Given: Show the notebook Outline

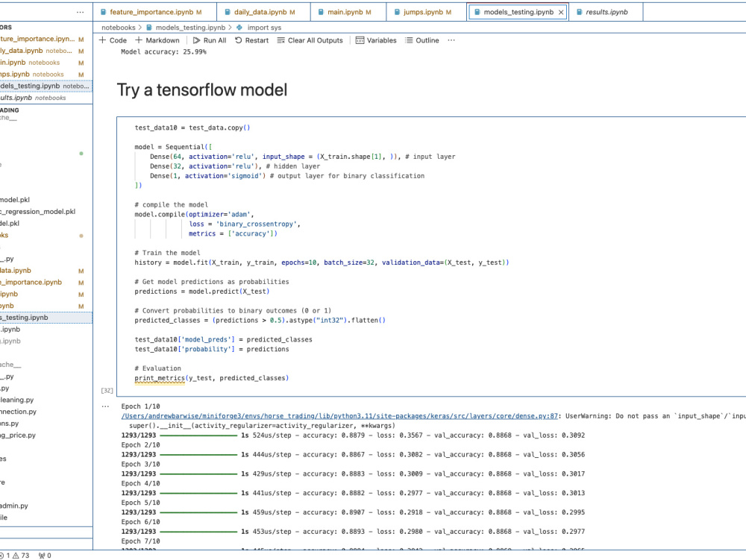Looking at the screenshot, I should (x=422, y=40).
